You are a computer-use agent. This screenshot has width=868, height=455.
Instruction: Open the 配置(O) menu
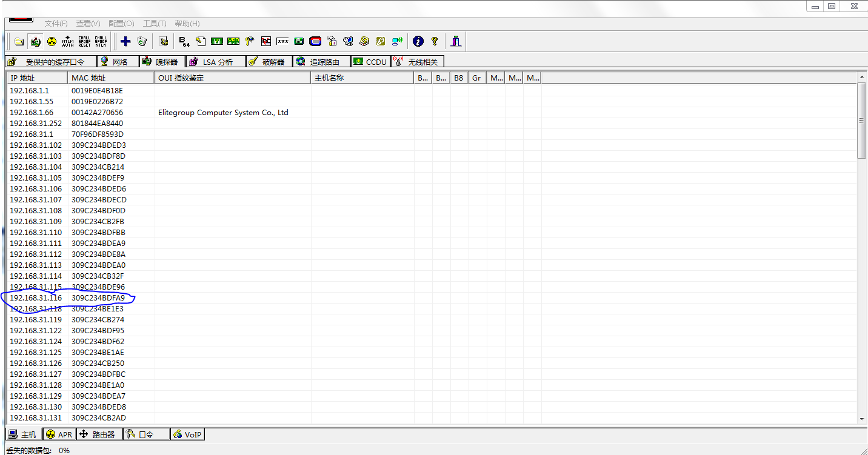pos(121,24)
